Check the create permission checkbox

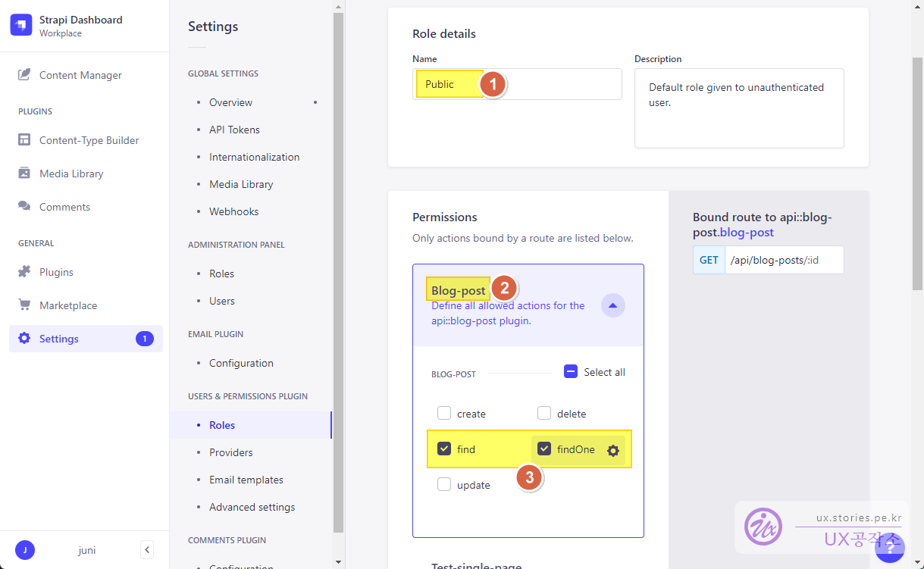pyautogui.click(x=444, y=413)
